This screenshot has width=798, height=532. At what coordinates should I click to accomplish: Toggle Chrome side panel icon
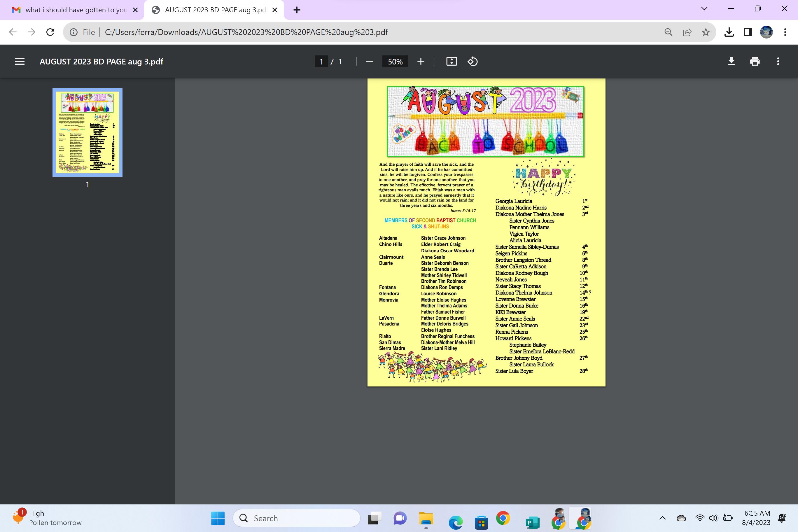[x=748, y=32]
